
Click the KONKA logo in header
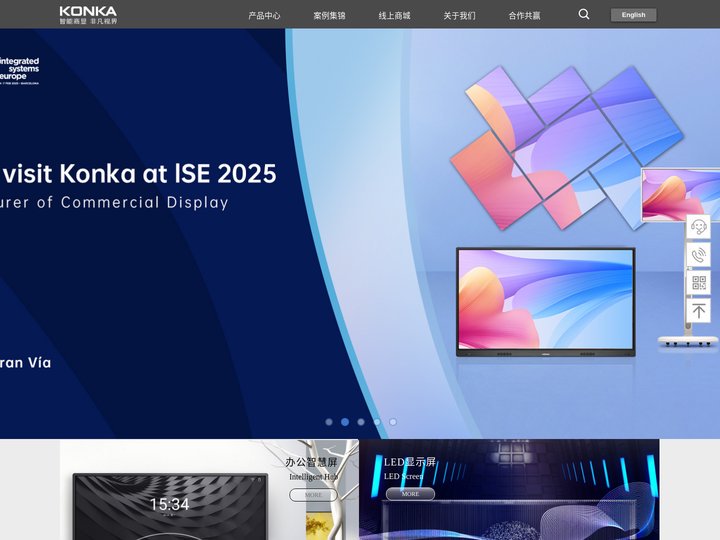(x=88, y=15)
